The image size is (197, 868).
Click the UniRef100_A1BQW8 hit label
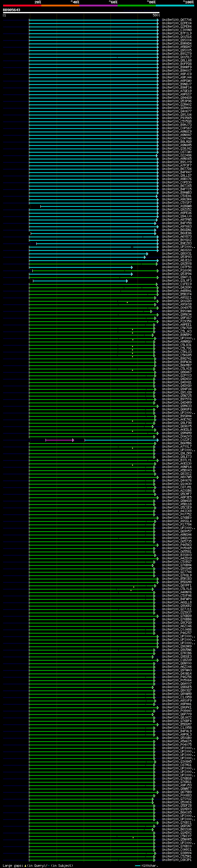click(x=176, y=206)
